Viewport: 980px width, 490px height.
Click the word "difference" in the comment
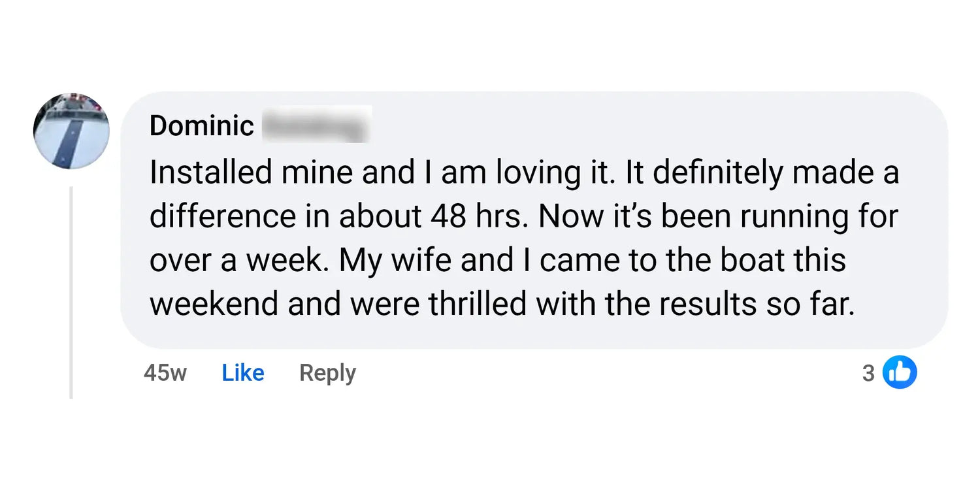point(223,217)
